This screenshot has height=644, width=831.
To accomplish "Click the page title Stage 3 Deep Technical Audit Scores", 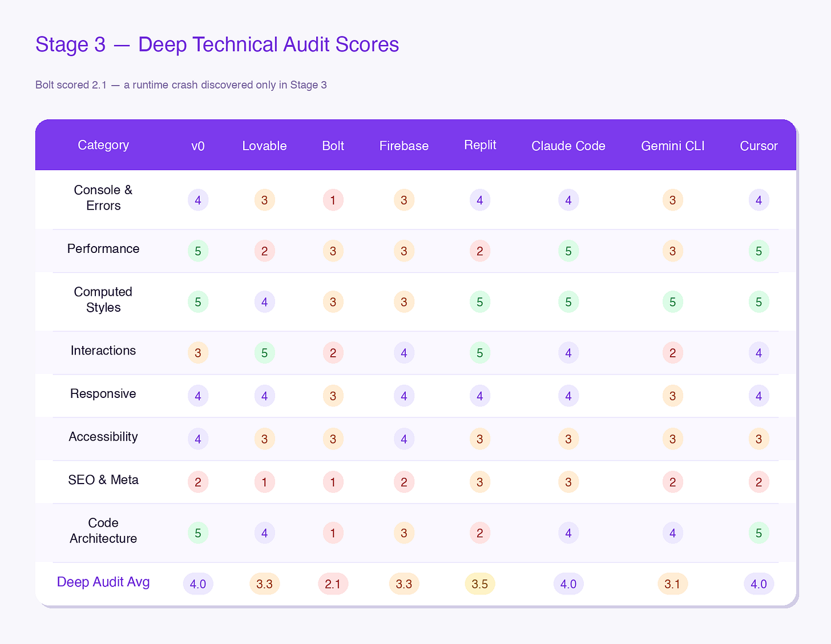I will (217, 45).
